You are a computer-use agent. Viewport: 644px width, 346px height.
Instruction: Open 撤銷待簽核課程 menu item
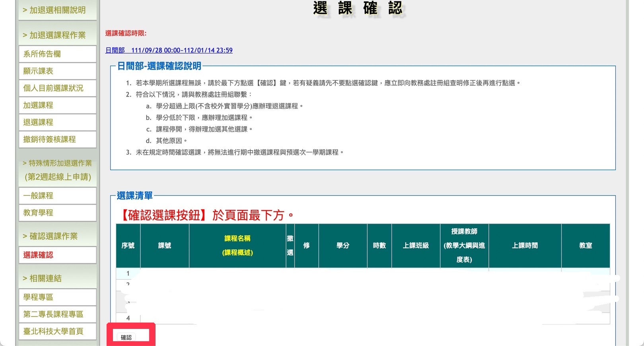click(58, 139)
